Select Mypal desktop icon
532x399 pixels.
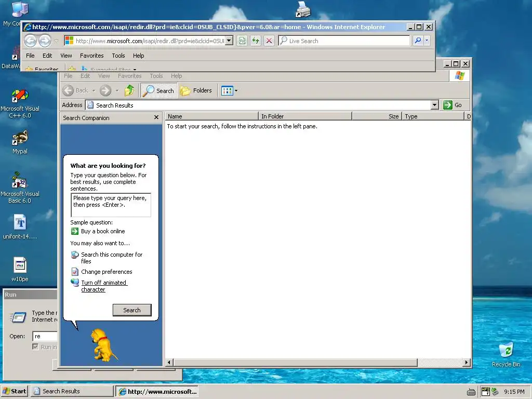point(20,142)
